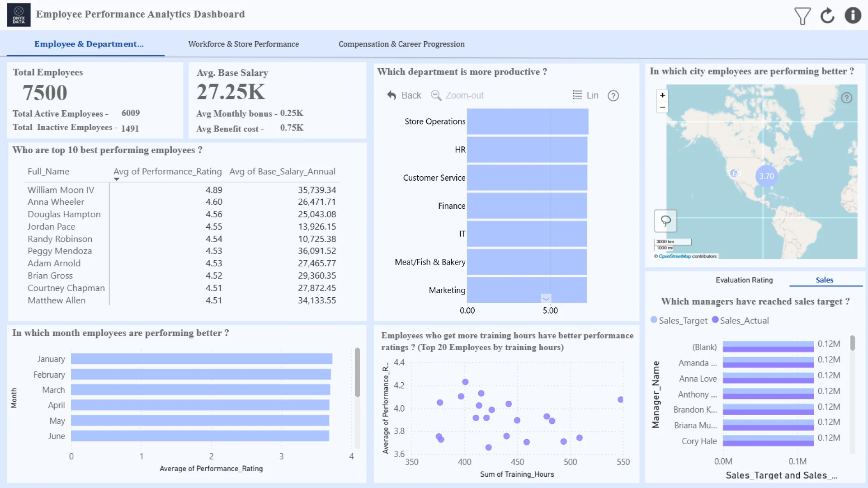Screen dimensions: 868x488
Task: Click sort arrow under Avg of Performance_Rating
Action: [x=117, y=179]
